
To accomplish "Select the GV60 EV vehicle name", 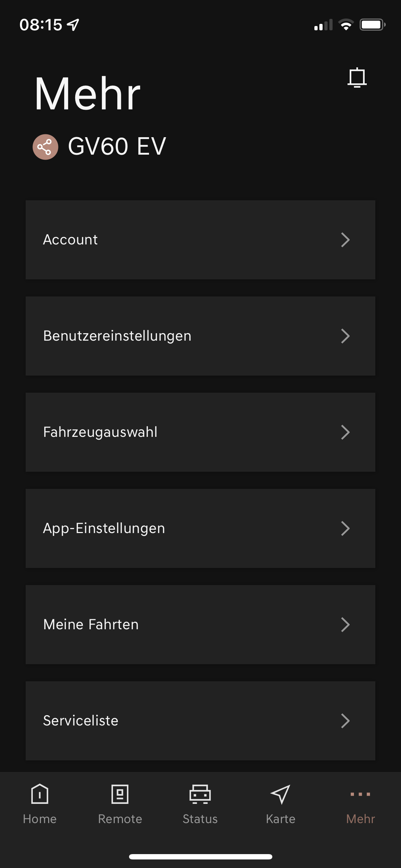I will (x=117, y=146).
